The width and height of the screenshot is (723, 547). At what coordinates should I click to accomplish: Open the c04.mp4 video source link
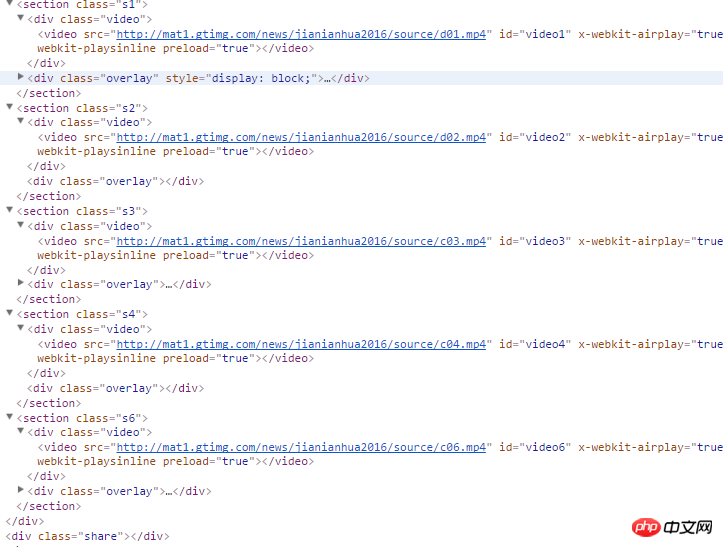pos(301,344)
